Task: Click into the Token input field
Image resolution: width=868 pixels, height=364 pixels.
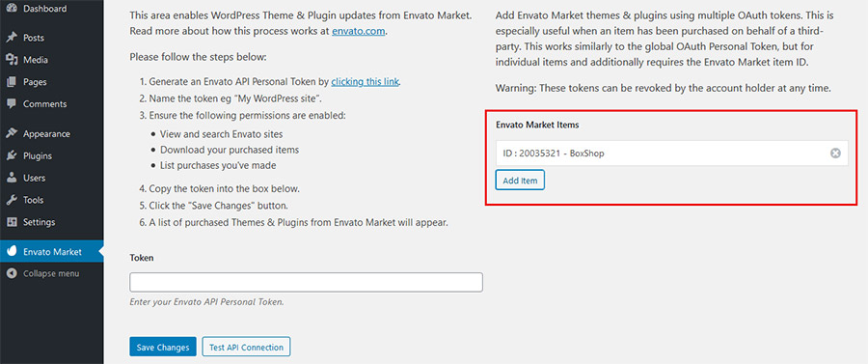Action: coord(306,282)
